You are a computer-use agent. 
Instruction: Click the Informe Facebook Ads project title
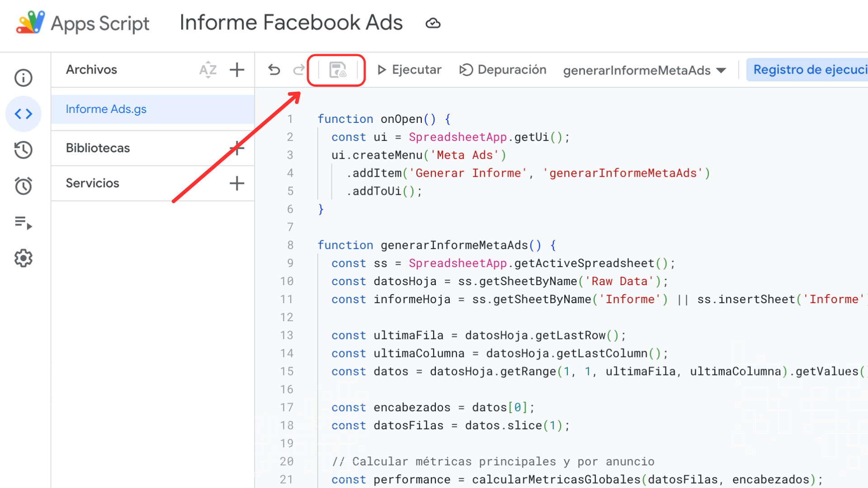coord(291,23)
